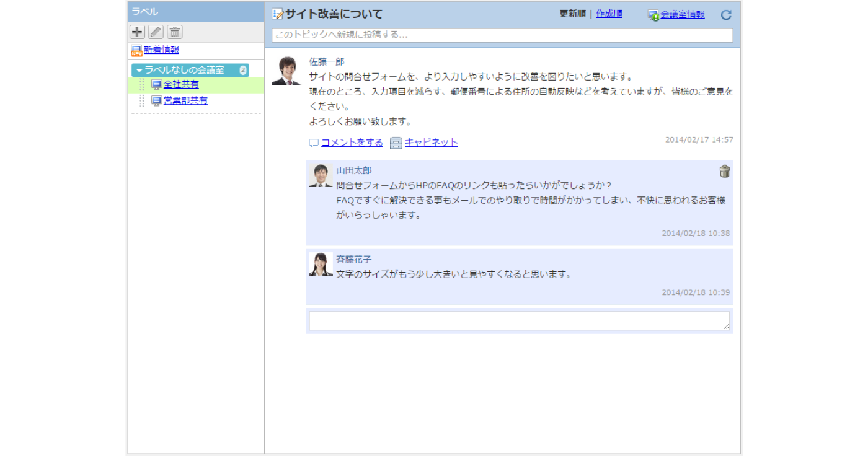Click the timestamp 2014/02/17 14:57
The width and height of the screenshot is (868, 456).
(699, 140)
